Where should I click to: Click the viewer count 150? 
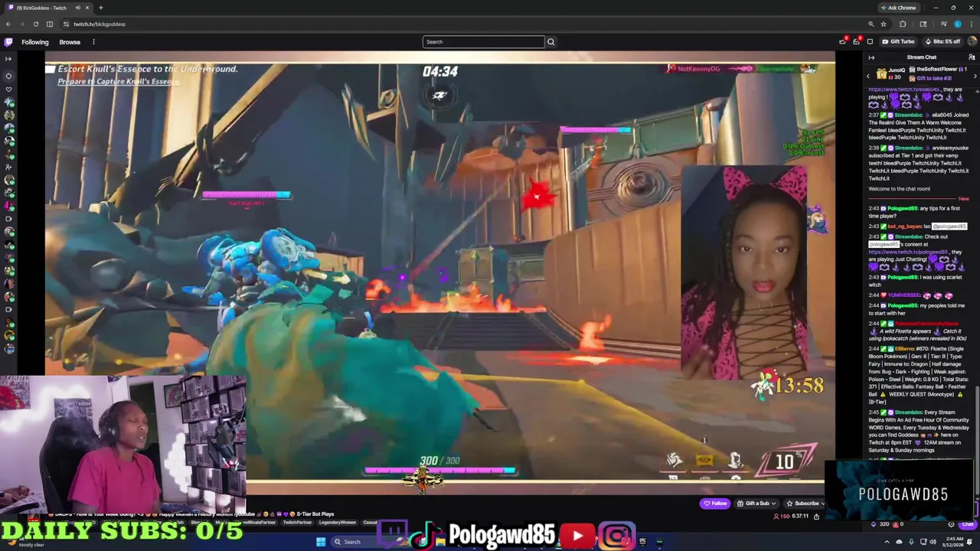tap(781, 517)
